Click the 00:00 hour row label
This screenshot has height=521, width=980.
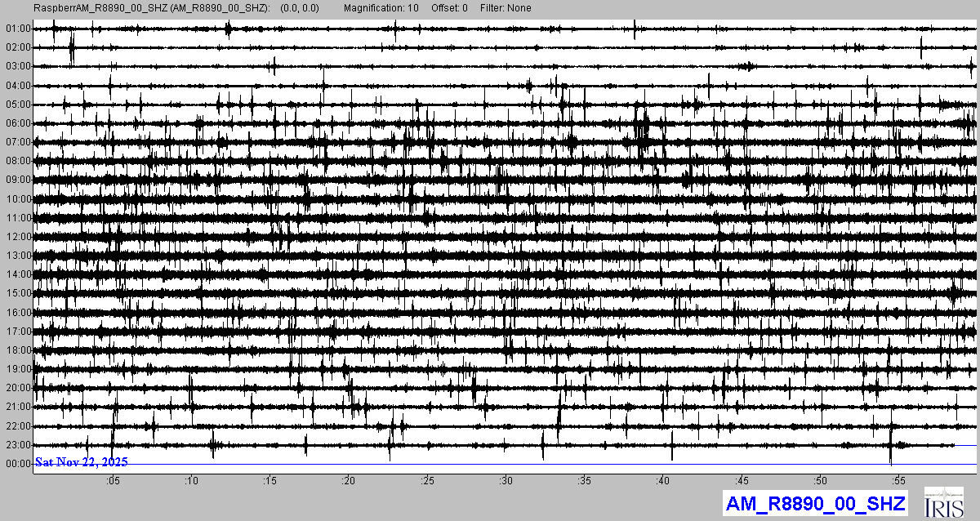18,464
